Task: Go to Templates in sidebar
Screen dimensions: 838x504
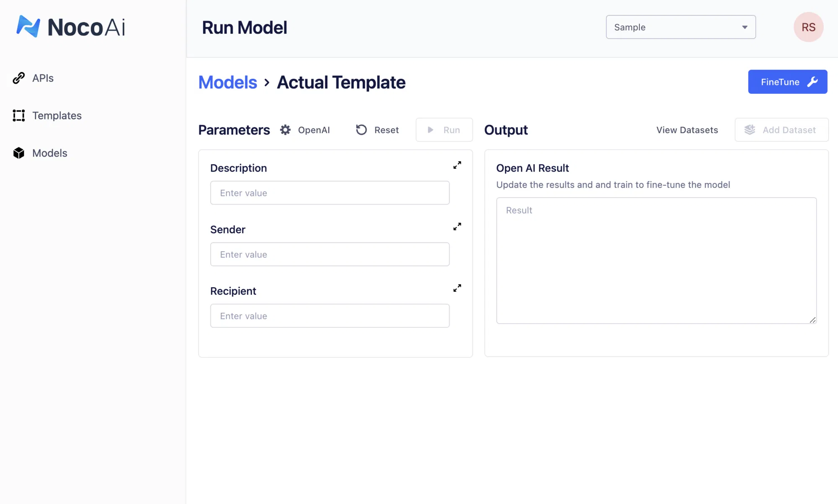Action: click(x=57, y=116)
